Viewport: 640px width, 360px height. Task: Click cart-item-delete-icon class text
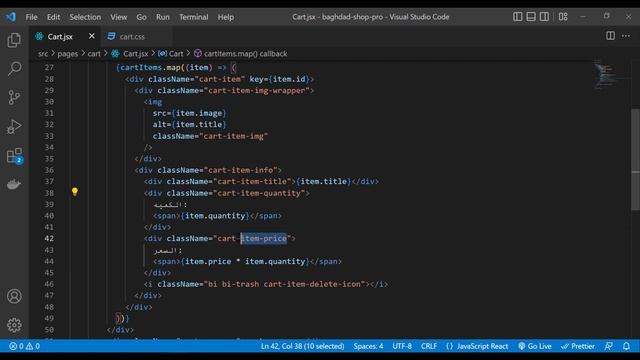click(312, 284)
